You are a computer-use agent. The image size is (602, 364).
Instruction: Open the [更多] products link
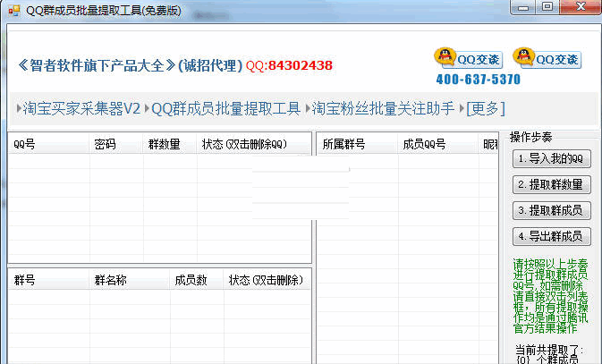486,108
